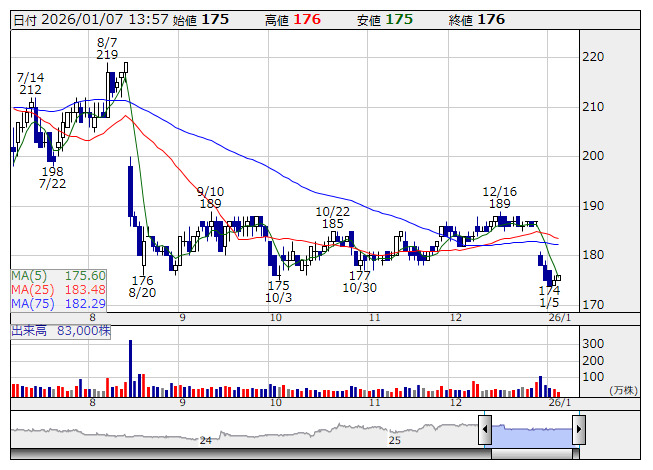Click the 177 10/30 low label
The width and height of the screenshot is (653, 470).
coord(359,281)
